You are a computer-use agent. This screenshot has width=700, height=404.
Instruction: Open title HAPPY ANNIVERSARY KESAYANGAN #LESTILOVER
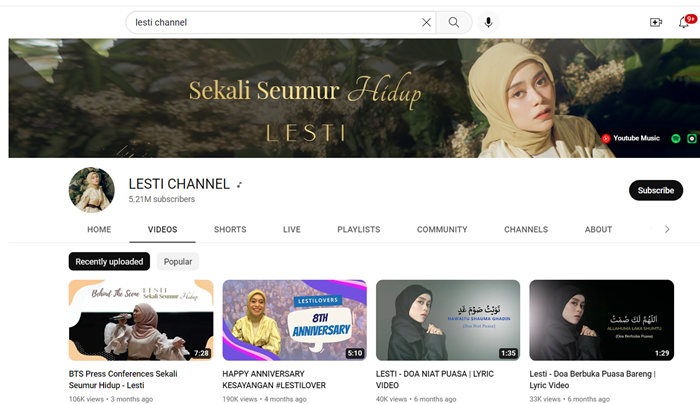[274, 379]
